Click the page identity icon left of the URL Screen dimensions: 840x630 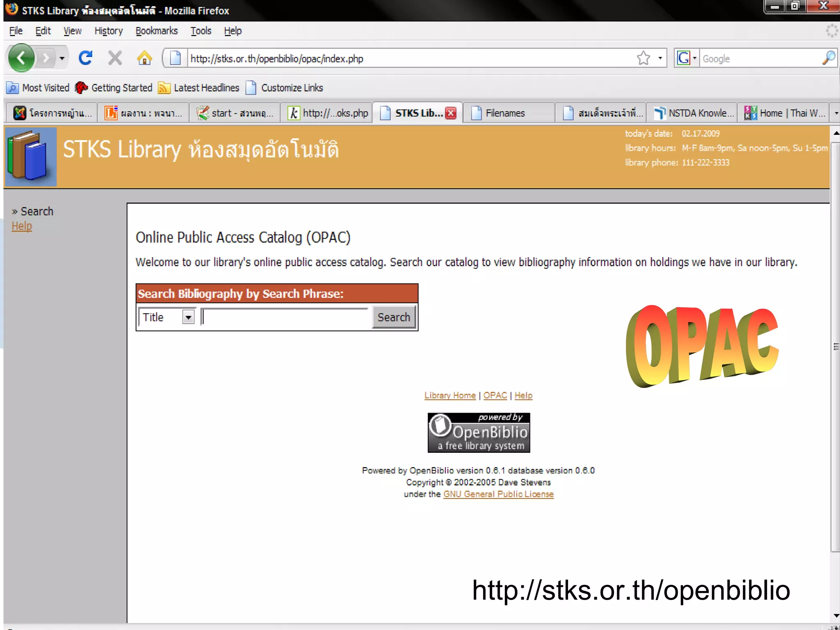coord(175,58)
